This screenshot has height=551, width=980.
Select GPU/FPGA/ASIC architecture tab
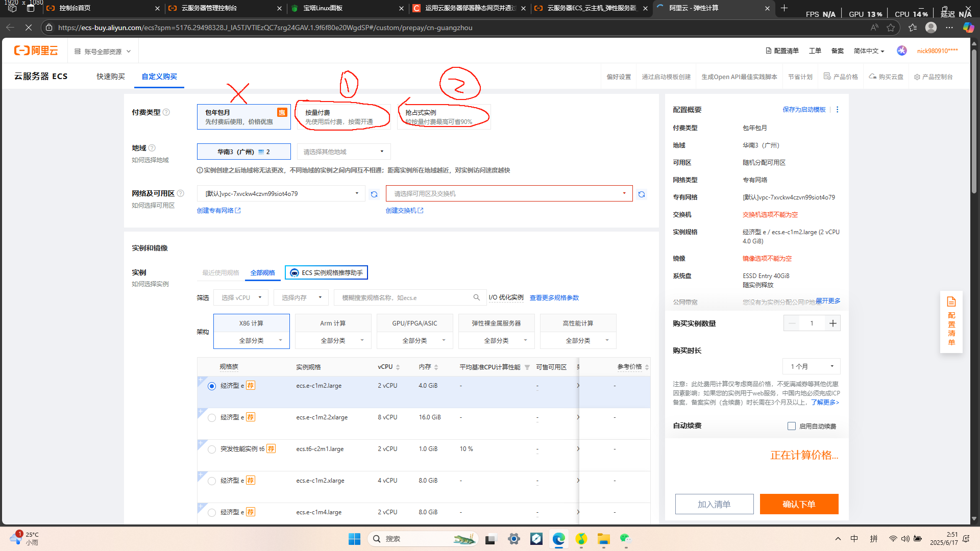coord(415,323)
